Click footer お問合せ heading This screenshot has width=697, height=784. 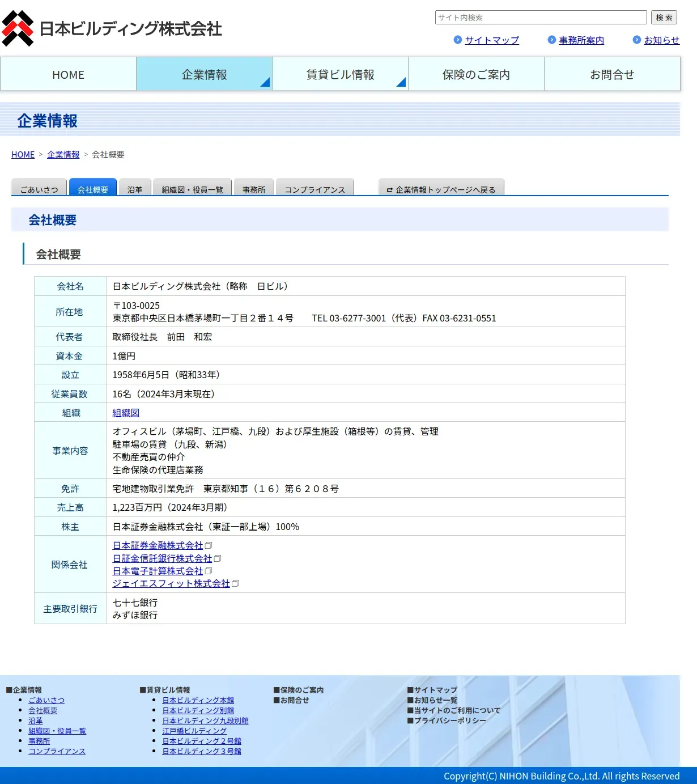pyautogui.click(x=291, y=700)
